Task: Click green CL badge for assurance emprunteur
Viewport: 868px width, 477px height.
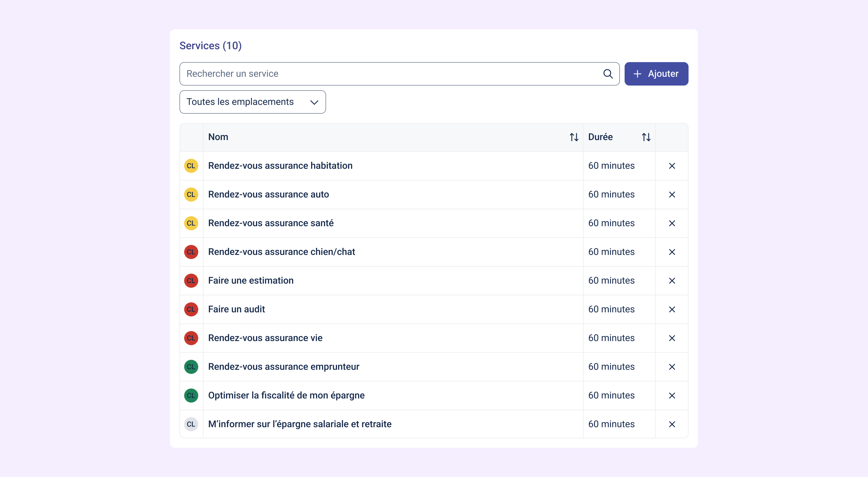Action: 191,367
